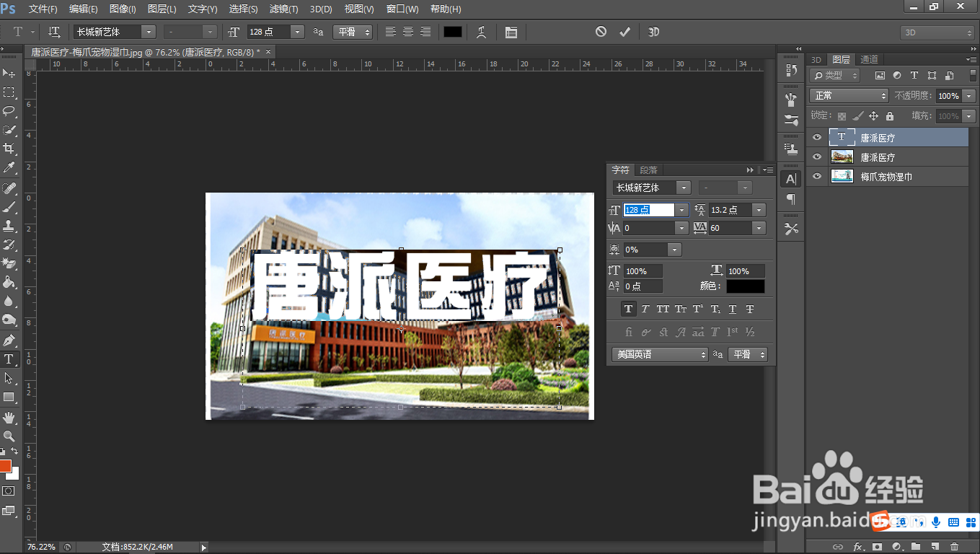
Task: Toggle all caps in Character panel
Action: (663, 309)
